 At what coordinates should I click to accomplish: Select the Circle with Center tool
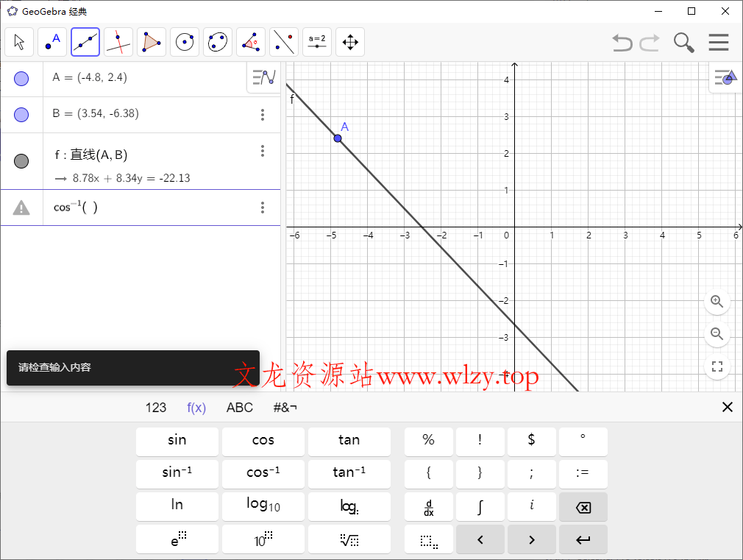[x=185, y=42]
